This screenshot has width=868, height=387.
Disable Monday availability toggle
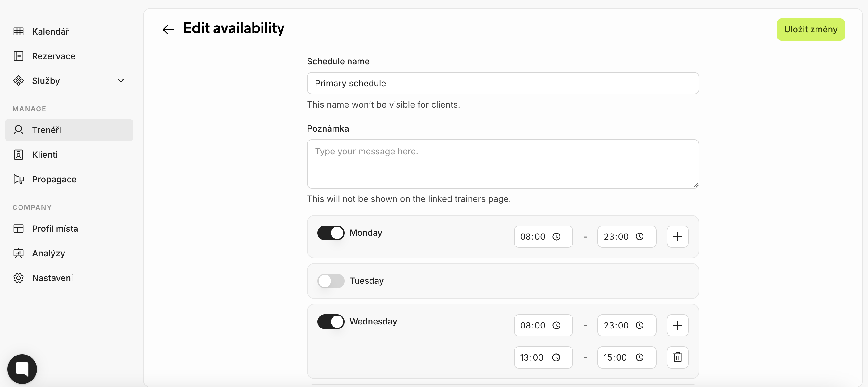click(x=331, y=233)
